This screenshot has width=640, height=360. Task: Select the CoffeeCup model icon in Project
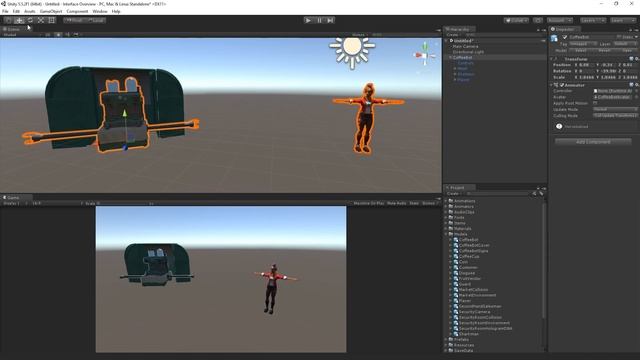coord(456,256)
